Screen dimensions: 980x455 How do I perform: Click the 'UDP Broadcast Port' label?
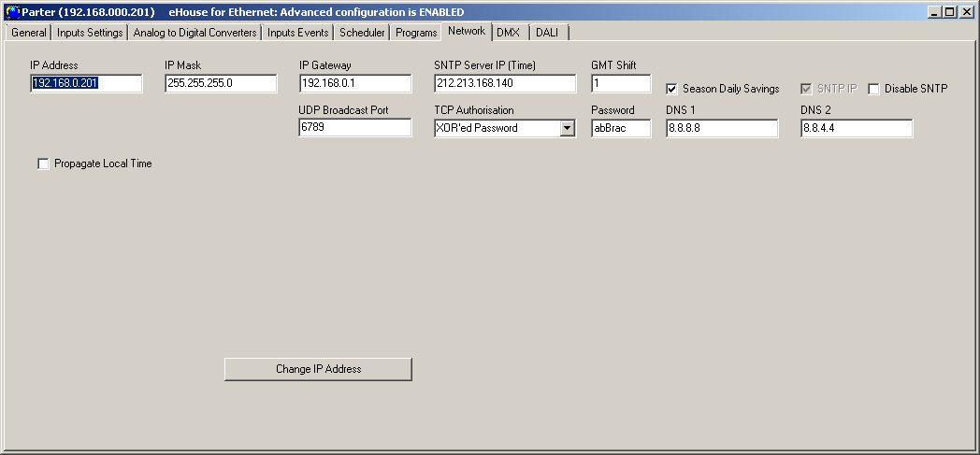coord(344,110)
